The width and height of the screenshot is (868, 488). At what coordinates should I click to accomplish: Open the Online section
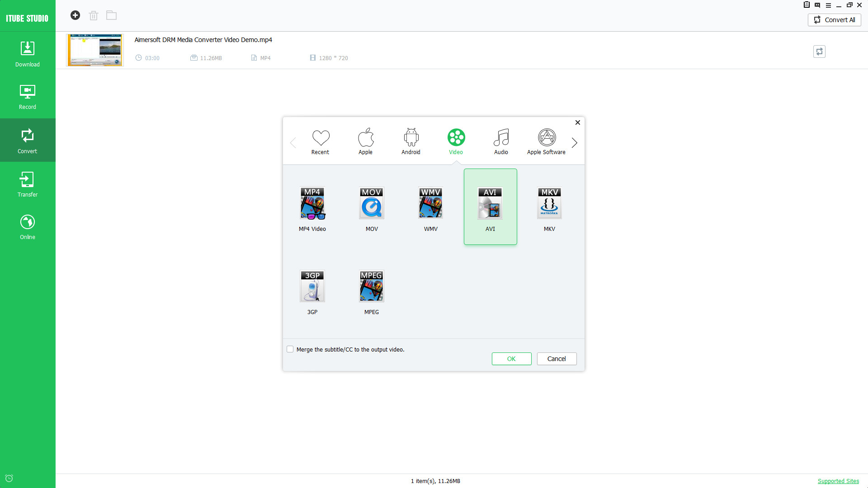[27, 226]
